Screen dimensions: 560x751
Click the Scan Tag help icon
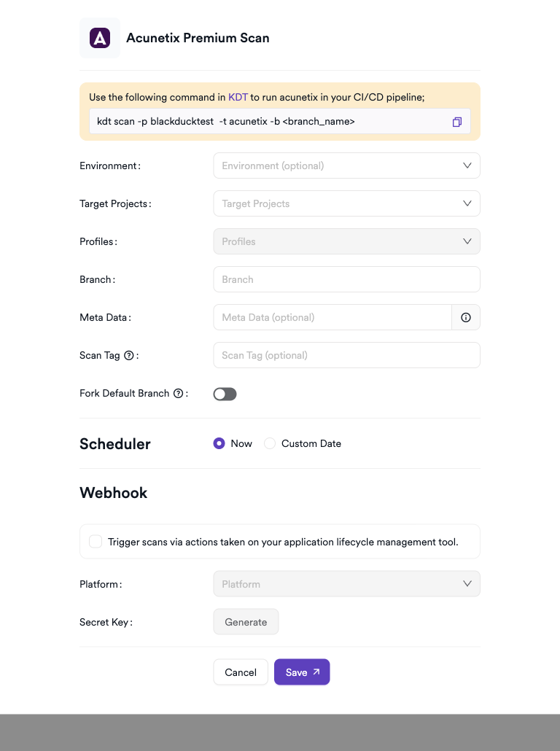[x=129, y=356]
